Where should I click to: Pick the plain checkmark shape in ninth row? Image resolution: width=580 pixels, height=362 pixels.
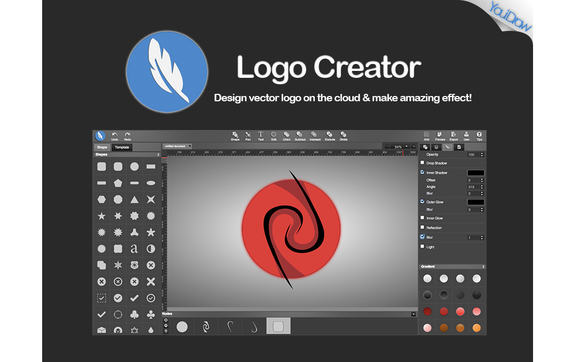(134, 298)
